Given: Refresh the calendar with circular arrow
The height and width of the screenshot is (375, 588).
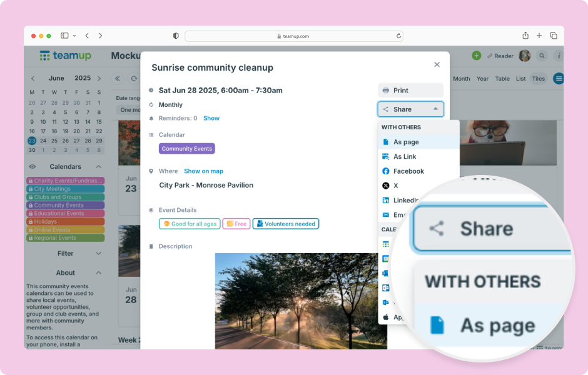Looking at the screenshot, I should point(134,79).
